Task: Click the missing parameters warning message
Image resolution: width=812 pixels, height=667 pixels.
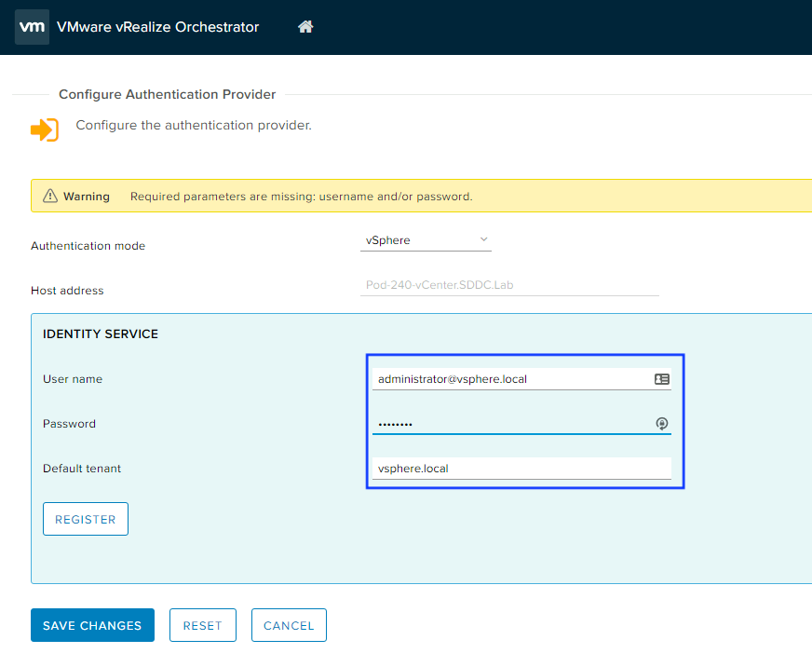Action: tap(301, 197)
